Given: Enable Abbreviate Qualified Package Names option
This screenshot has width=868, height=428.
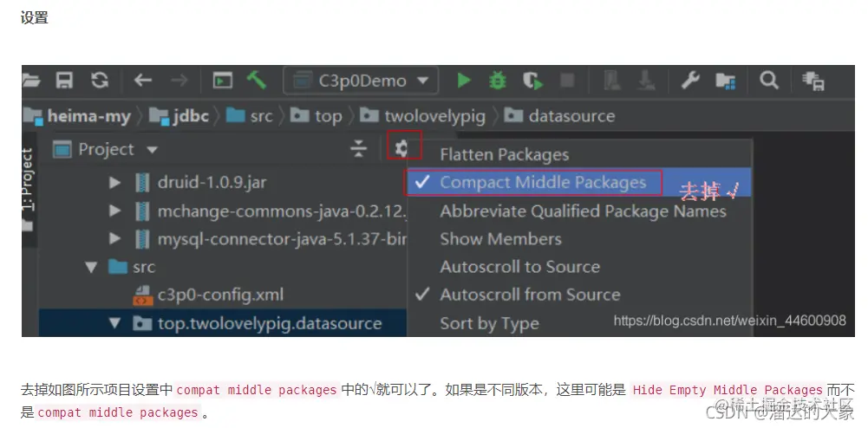Looking at the screenshot, I should click(x=578, y=211).
